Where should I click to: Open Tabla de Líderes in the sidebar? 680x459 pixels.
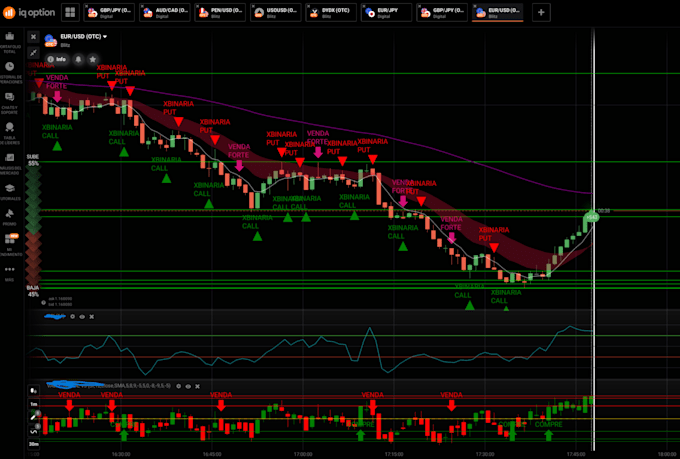pos(10,133)
